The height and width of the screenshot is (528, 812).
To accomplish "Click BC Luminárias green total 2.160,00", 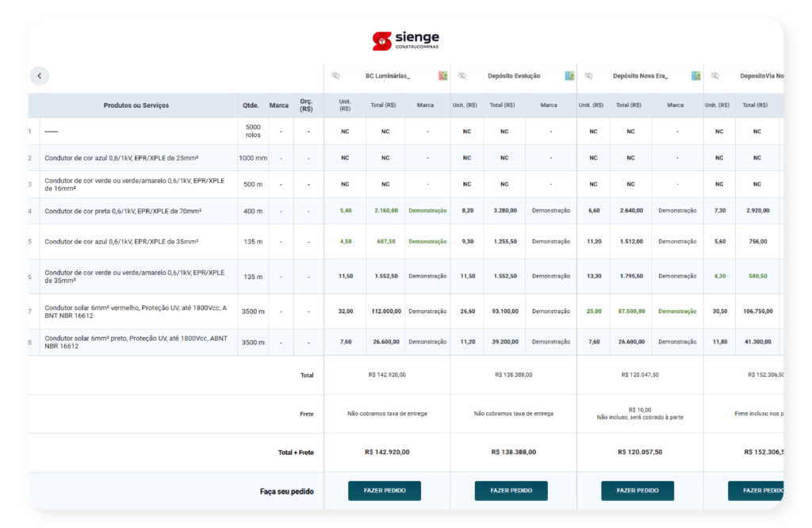I will (x=386, y=211).
